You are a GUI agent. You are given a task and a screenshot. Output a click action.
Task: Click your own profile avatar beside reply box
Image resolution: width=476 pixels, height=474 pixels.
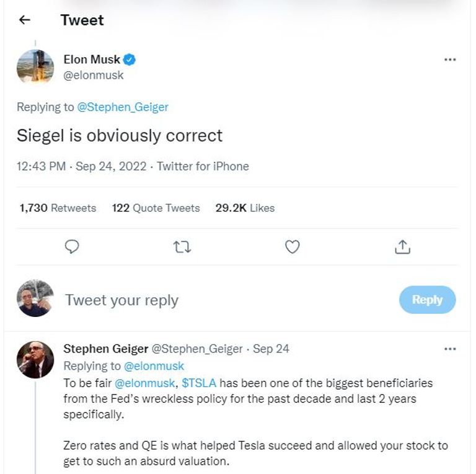click(x=35, y=299)
